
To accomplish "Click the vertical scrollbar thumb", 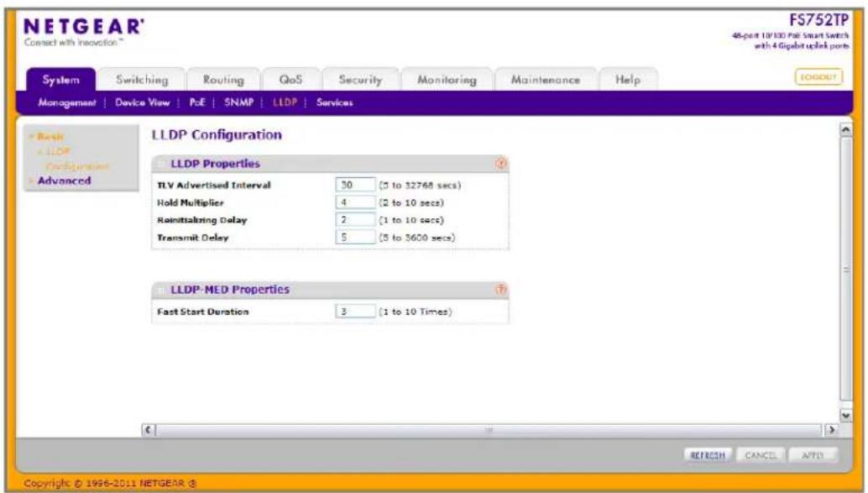I will 846,270.
